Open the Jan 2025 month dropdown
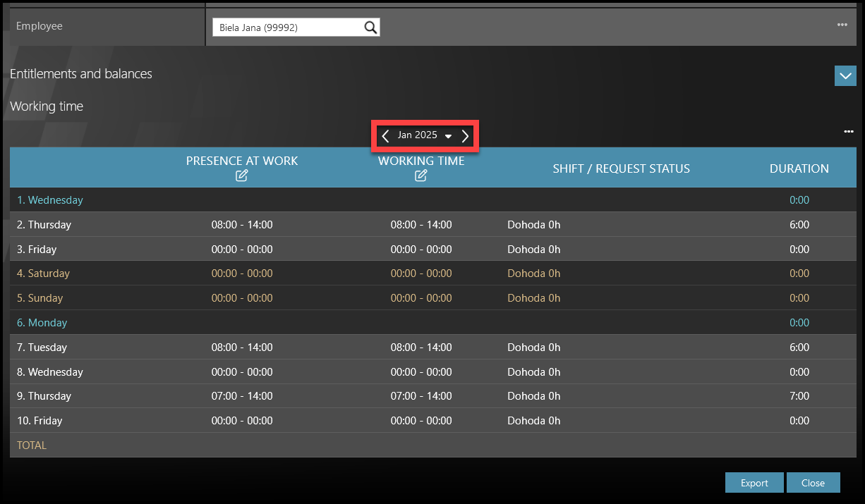Image resolution: width=865 pixels, height=504 pixels. click(447, 136)
